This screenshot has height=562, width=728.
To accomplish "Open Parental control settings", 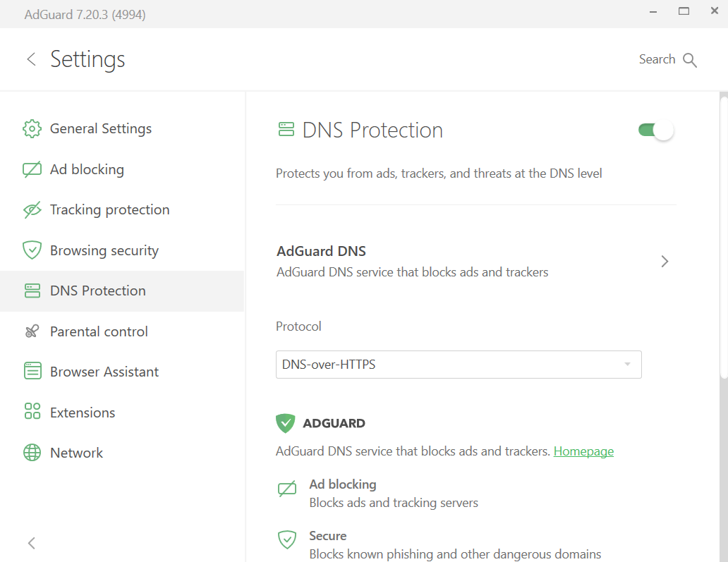I will click(121, 331).
